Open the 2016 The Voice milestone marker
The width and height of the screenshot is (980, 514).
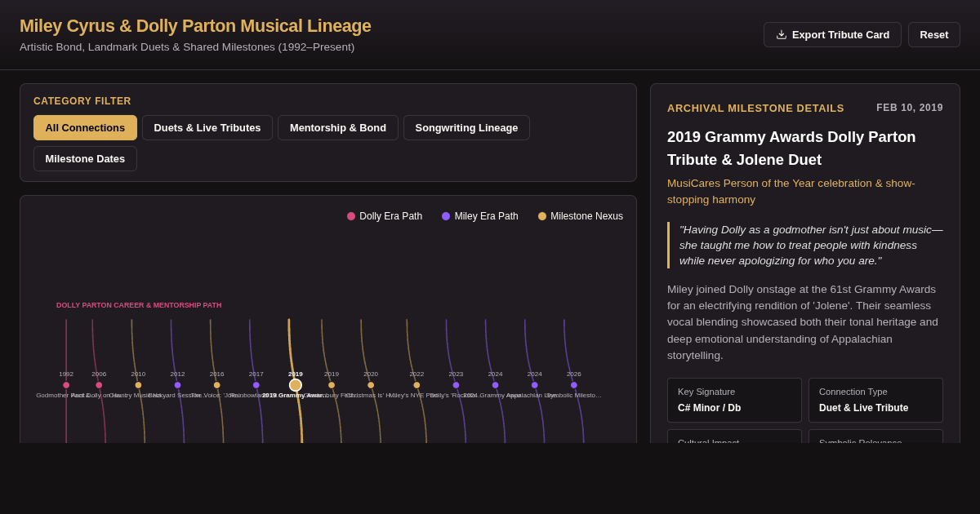pos(216,385)
